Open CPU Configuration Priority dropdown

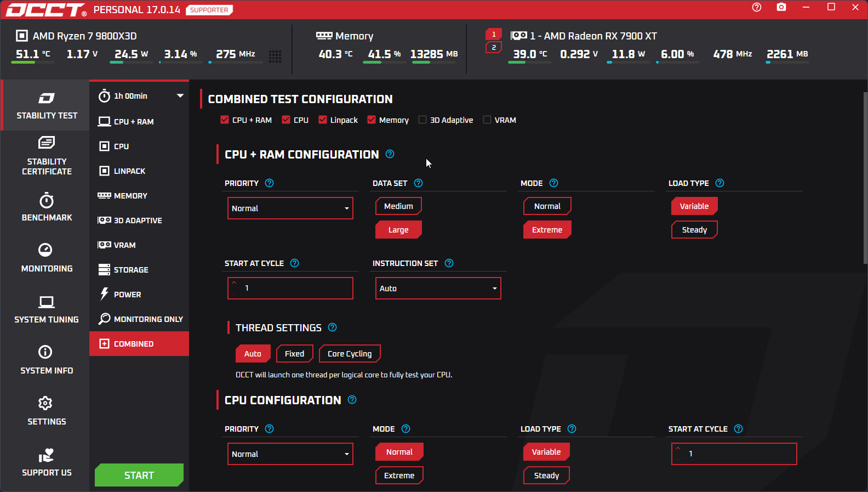[x=290, y=454]
